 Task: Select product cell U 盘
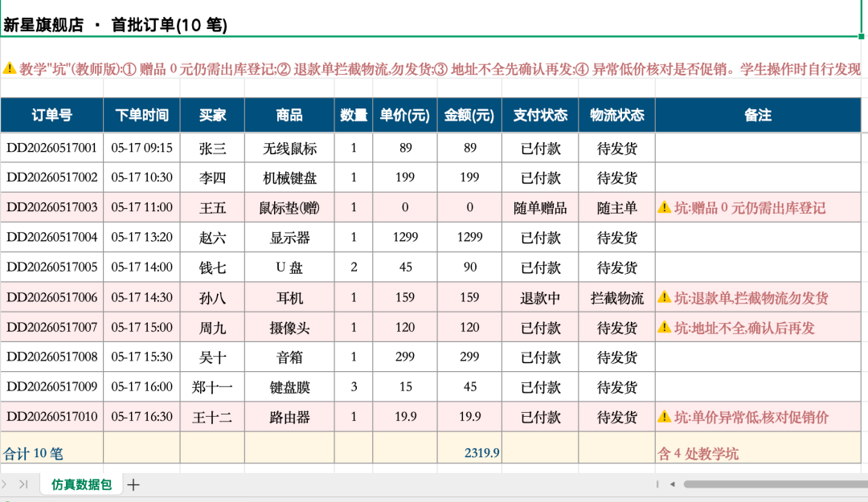coord(289,267)
